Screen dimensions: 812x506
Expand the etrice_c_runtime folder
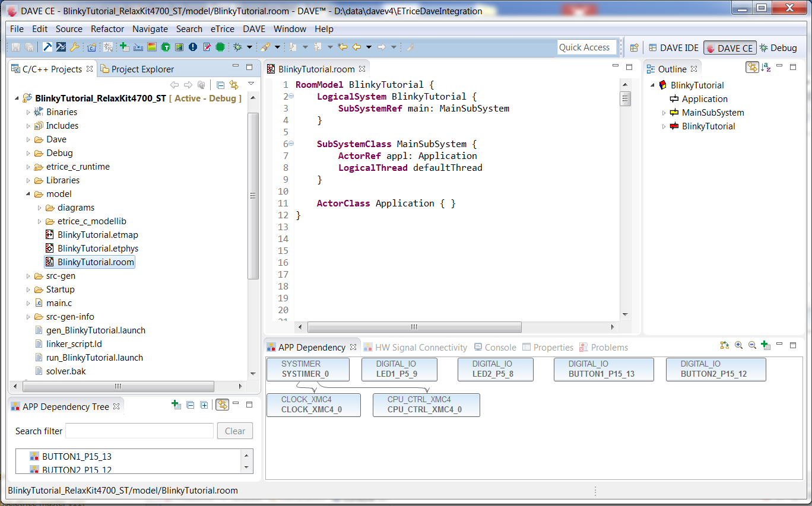[x=28, y=166]
